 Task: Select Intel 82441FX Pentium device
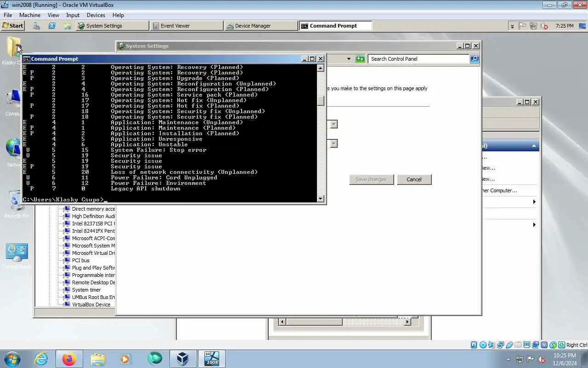click(x=90, y=231)
